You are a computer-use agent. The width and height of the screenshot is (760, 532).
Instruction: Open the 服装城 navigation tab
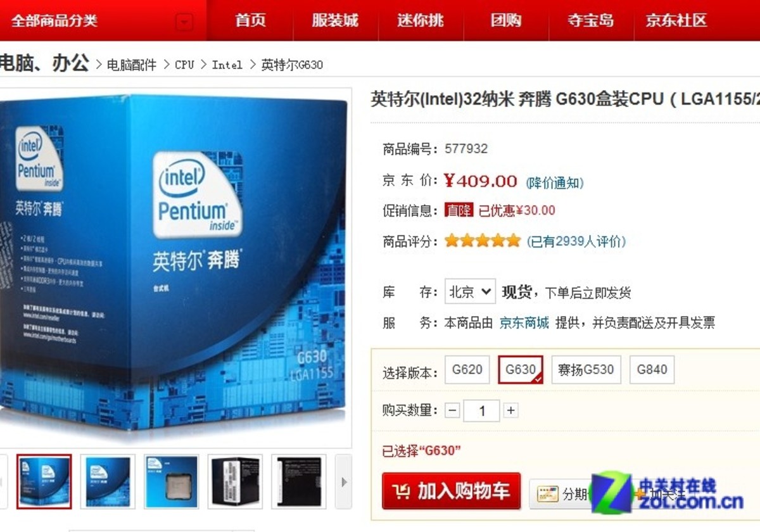point(335,20)
